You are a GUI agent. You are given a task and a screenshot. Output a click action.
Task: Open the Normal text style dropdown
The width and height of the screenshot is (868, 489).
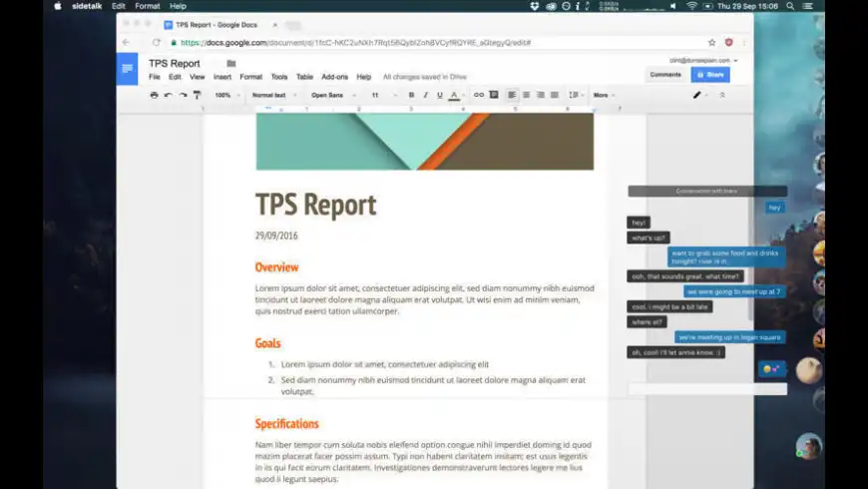click(x=271, y=95)
